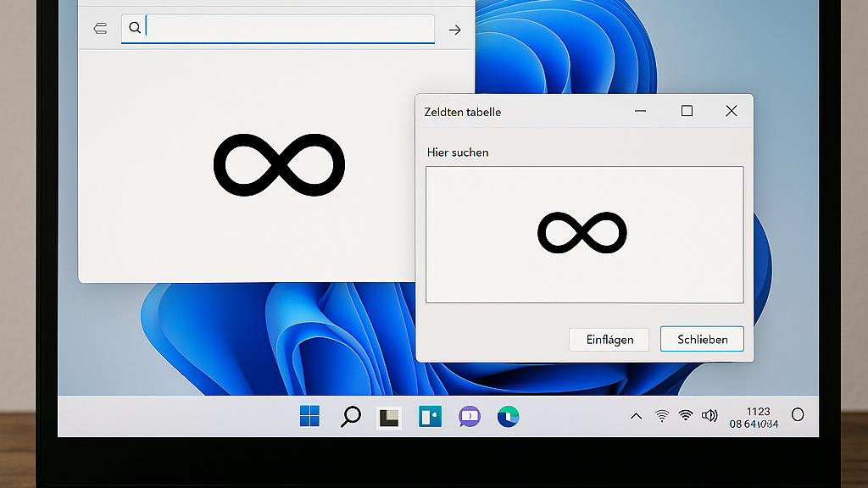Click the magnifier icon in the search field
868x488 pixels.
(135, 28)
